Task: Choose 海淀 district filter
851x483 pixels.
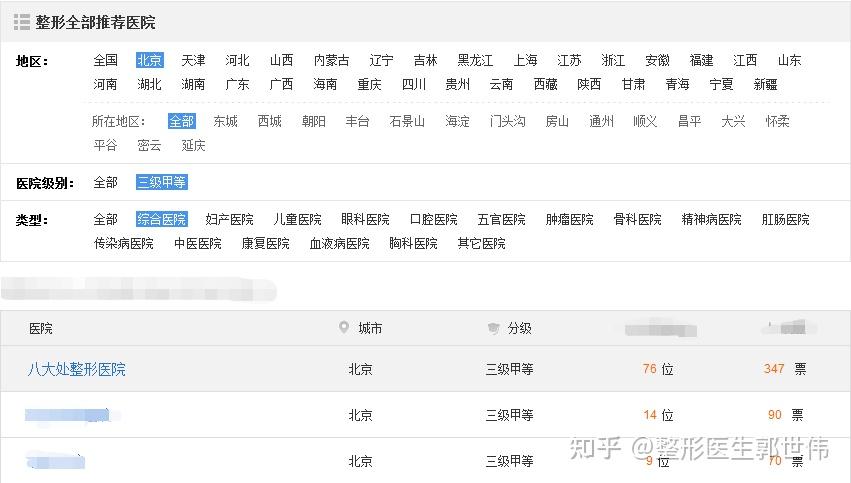Action: click(x=457, y=122)
